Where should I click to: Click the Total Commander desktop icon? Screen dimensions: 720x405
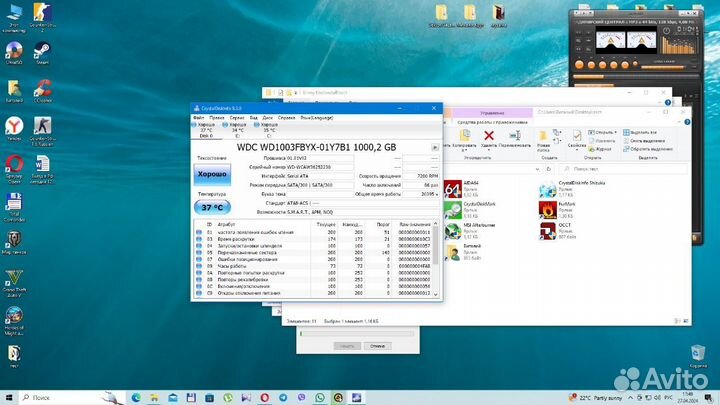pos(14,207)
